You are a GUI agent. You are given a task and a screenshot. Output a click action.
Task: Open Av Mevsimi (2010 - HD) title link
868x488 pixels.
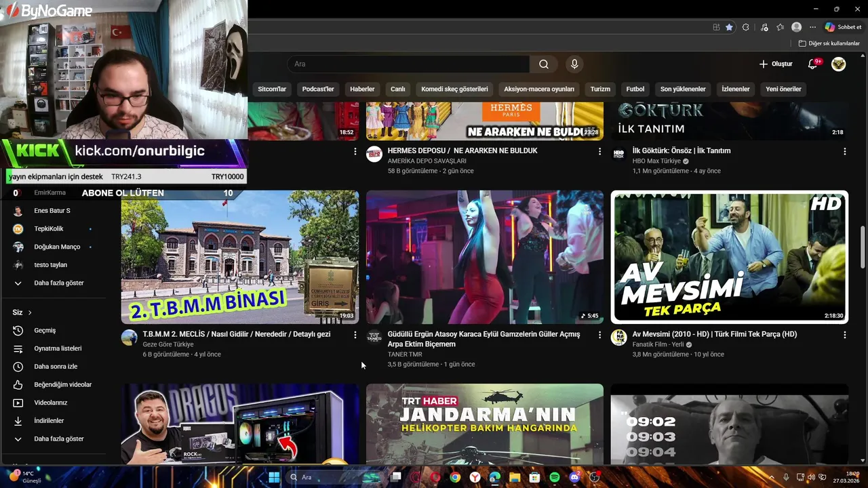[715, 334]
